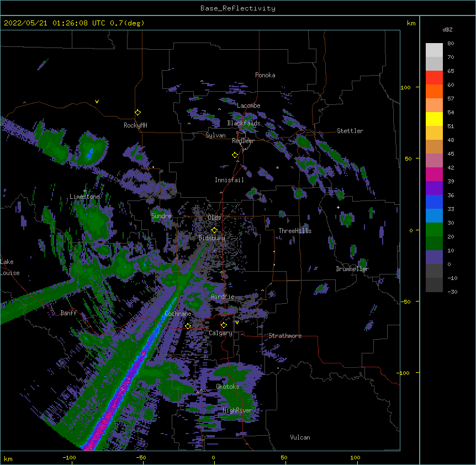This screenshot has width=476, height=465.
Task: Click the yellow V marker northwest of RockyMH
Action: point(97,102)
